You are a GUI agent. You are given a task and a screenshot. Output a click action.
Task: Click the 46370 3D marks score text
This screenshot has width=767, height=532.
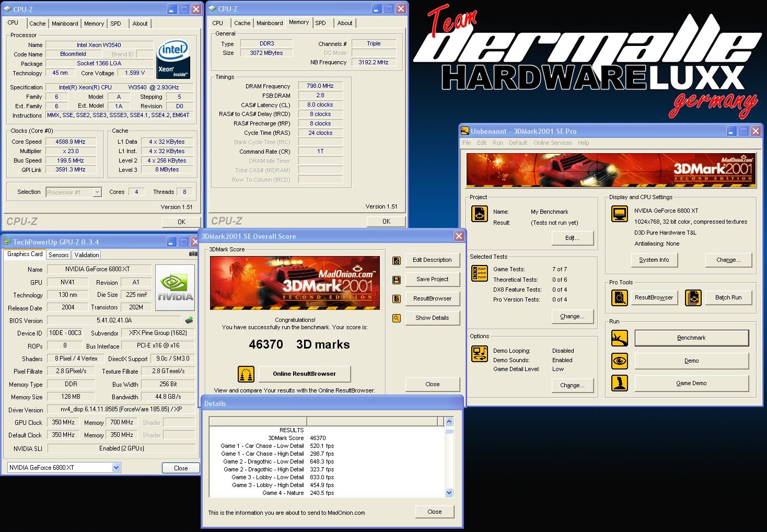tap(299, 344)
